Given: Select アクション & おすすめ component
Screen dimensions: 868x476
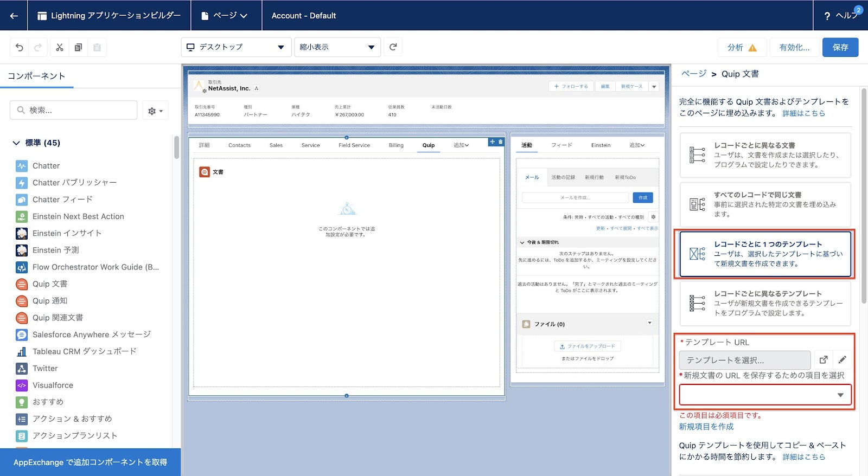Looking at the screenshot, I should click(x=64, y=419).
